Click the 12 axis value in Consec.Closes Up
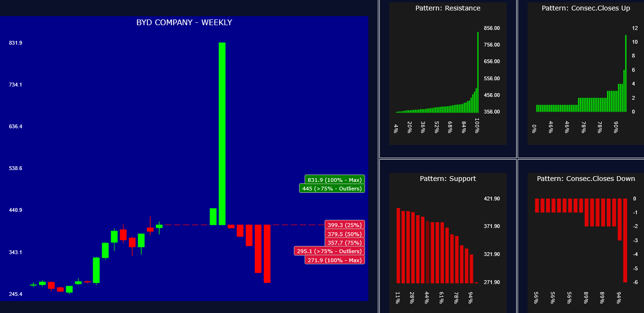This screenshot has width=644, height=313. pos(635,28)
